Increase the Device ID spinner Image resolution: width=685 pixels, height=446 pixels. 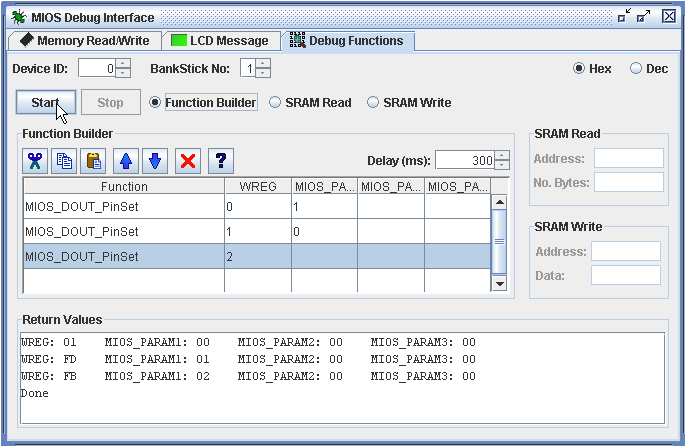123,64
